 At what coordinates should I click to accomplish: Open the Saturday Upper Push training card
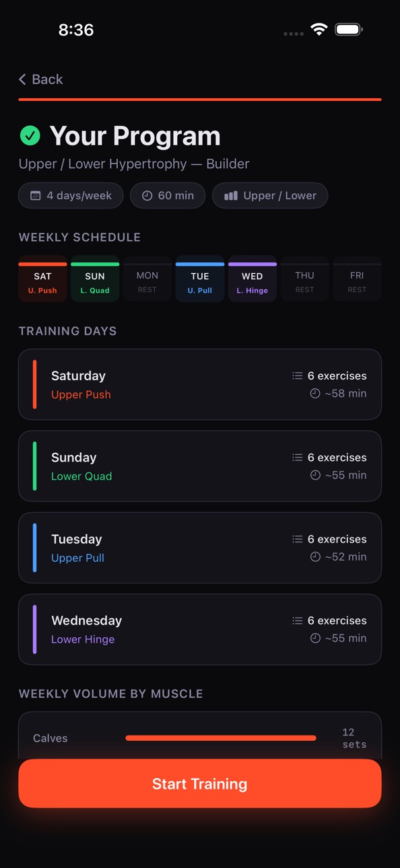(200, 384)
